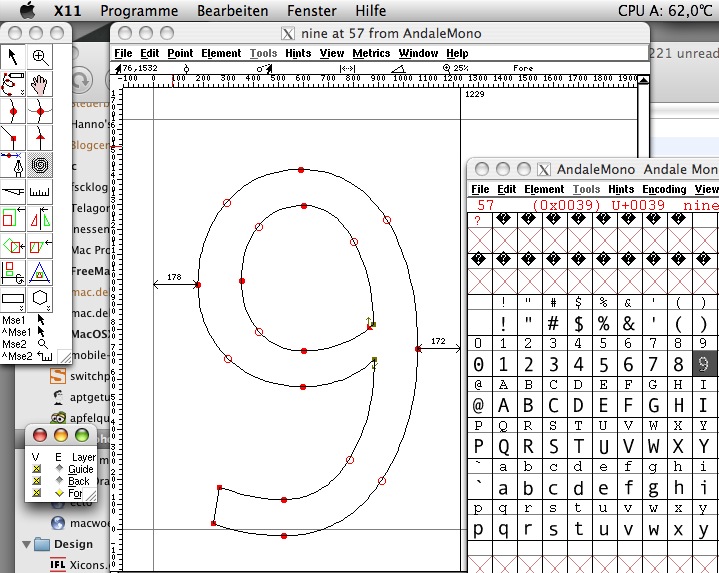Toggle visibility checkbox of Back layer
Image resolution: width=719 pixels, height=573 pixels.
pyautogui.click(x=37, y=481)
